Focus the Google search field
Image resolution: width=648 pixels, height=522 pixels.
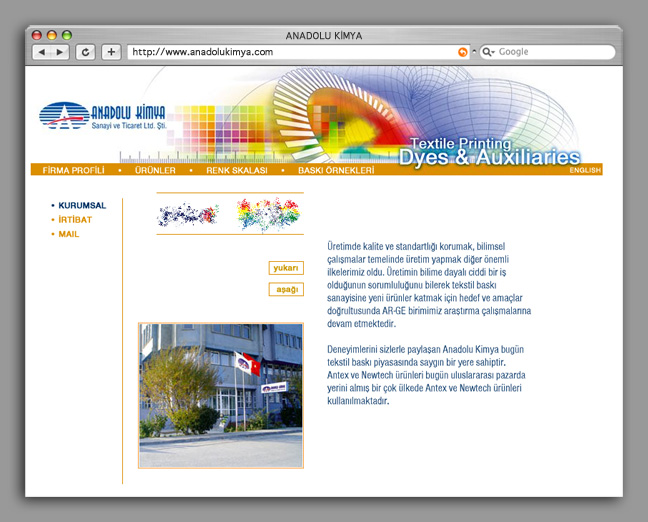547,52
